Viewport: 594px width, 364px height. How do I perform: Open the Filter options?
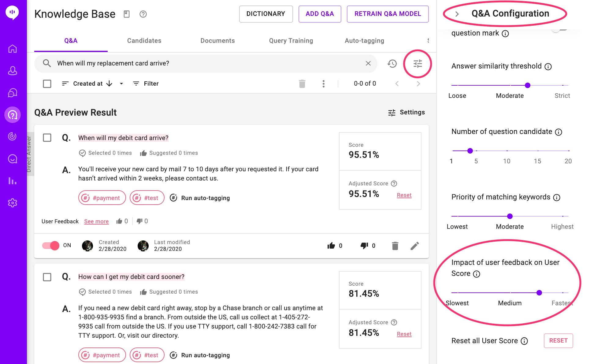click(x=146, y=84)
